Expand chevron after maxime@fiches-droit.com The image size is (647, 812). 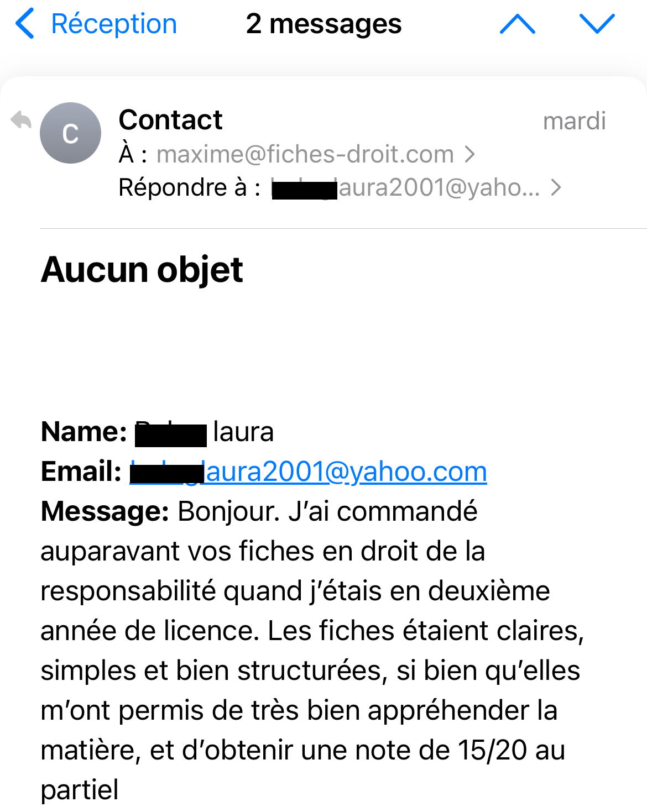point(470,154)
